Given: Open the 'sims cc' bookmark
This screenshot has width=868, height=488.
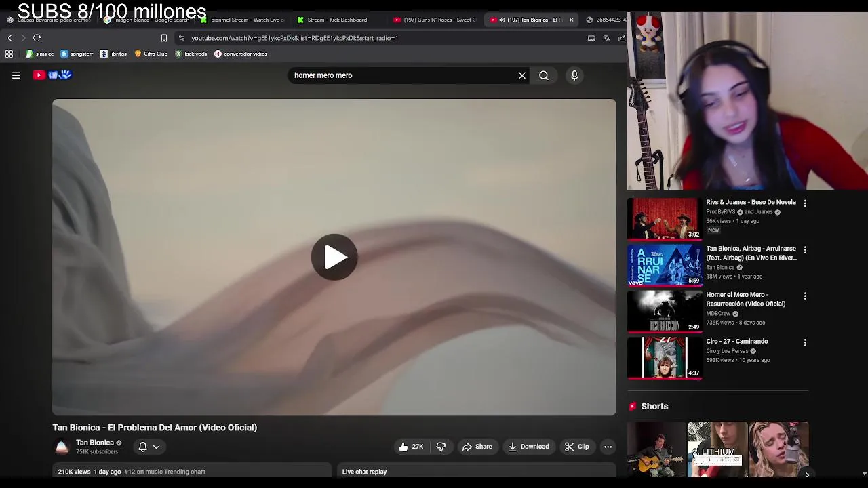Looking at the screenshot, I should point(40,54).
